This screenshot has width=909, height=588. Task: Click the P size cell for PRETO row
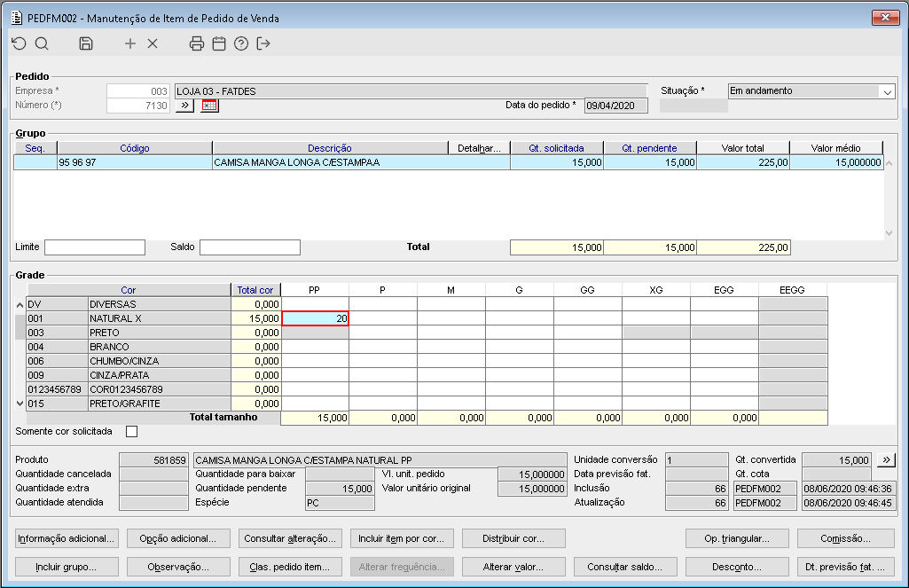point(382,333)
